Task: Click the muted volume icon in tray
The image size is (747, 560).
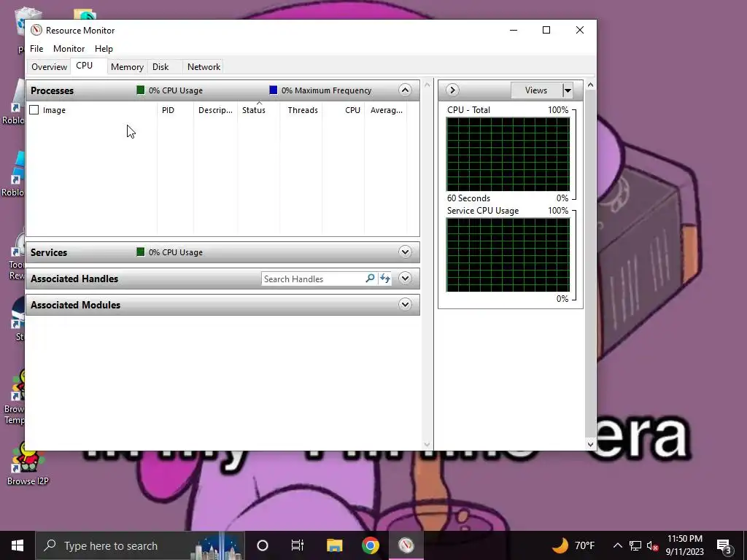Action: (x=653, y=545)
